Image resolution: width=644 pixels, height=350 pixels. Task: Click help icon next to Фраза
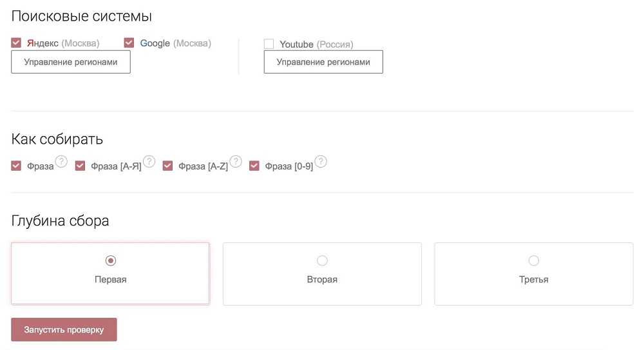click(61, 161)
